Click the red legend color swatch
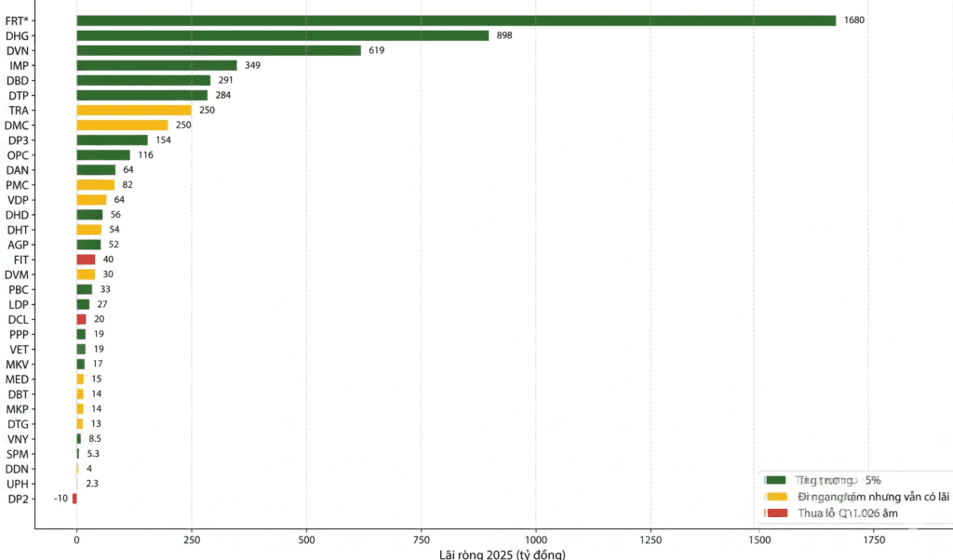953x560 pixels. [x=777, y=513]
